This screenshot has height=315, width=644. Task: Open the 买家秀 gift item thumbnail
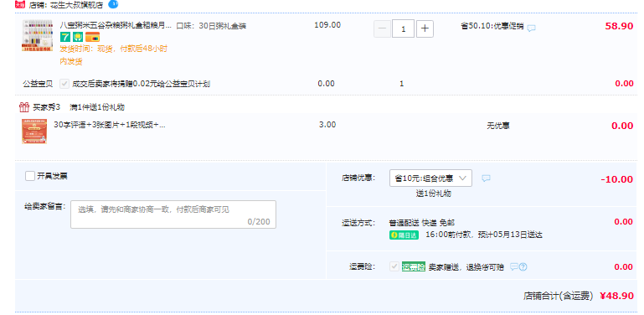coord(34,132)
